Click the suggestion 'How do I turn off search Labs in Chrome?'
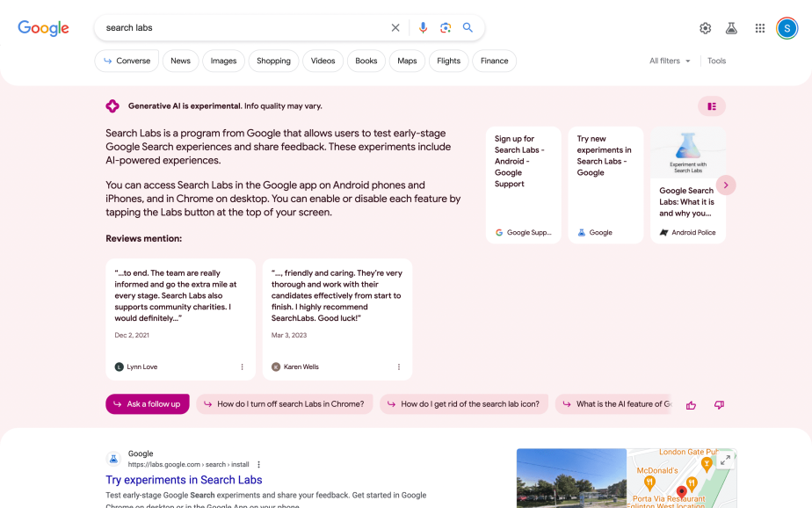Screen dimensions: 812x508 click(x=285, y=404)
